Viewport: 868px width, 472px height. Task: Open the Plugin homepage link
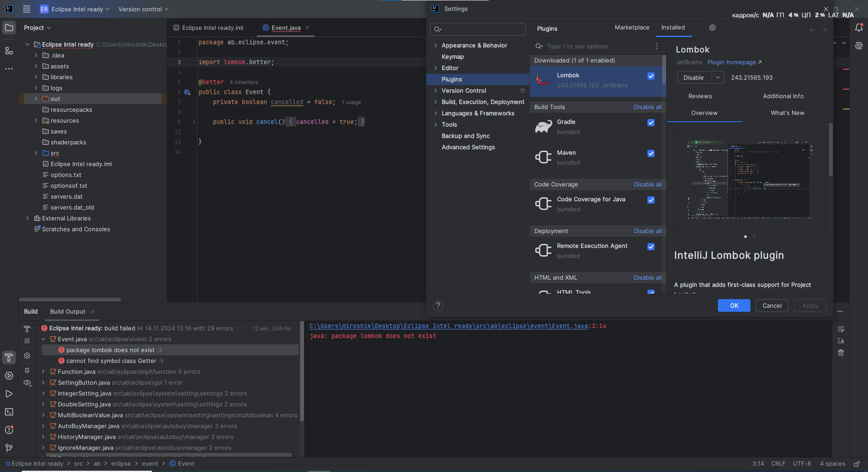click(x=734, y=62)
